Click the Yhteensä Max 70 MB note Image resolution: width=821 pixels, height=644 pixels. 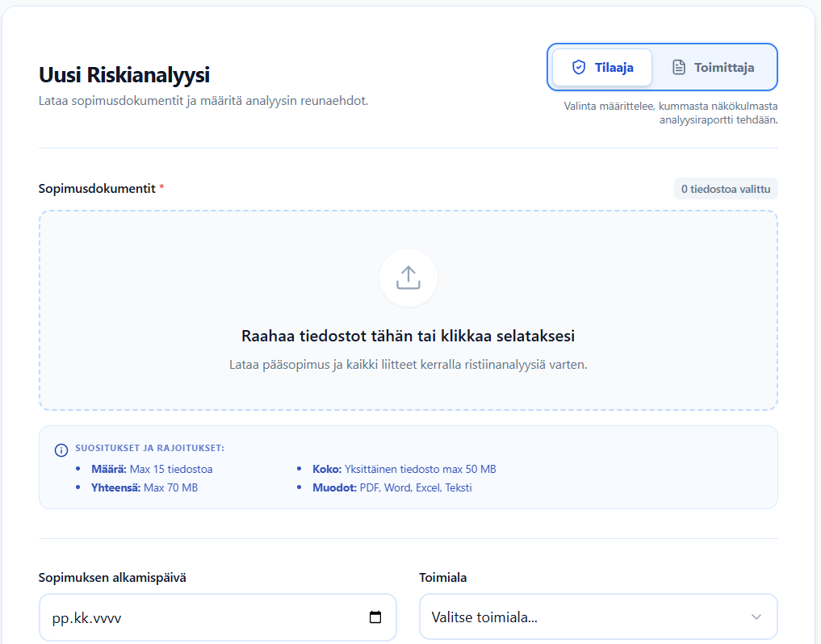pos(145,487)
